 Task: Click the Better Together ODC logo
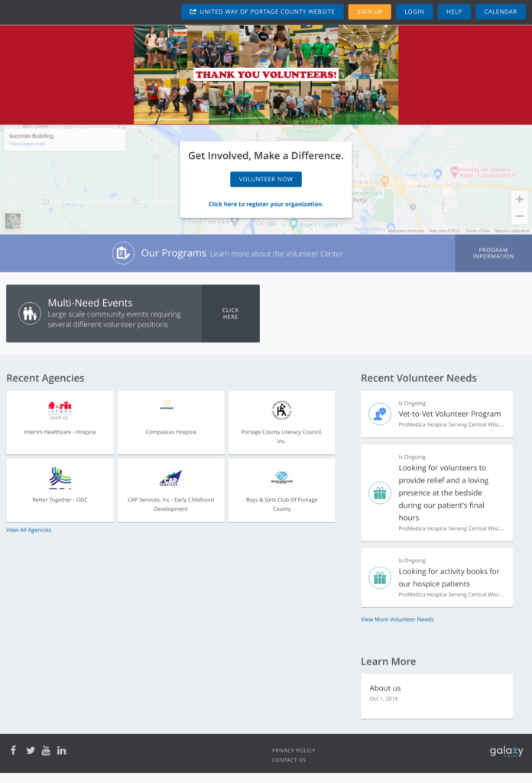pyautogui.click(x=60, y=478)
